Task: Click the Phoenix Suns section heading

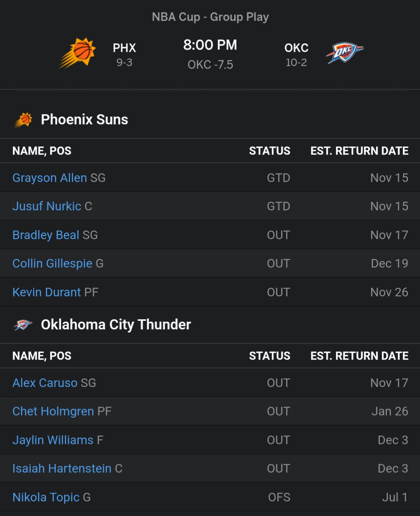Action: 84,120
